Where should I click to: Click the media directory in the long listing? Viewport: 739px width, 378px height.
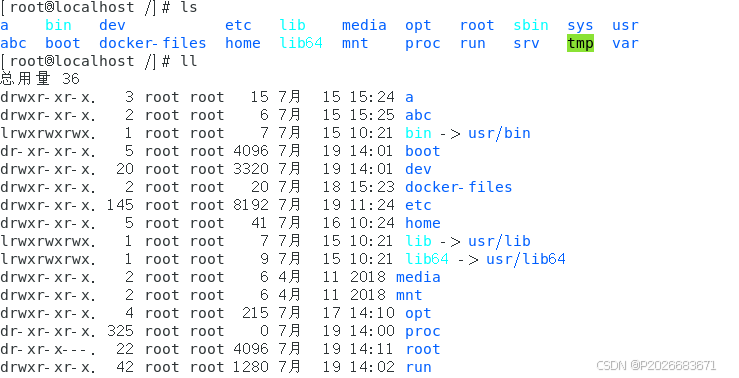[418, 277]
